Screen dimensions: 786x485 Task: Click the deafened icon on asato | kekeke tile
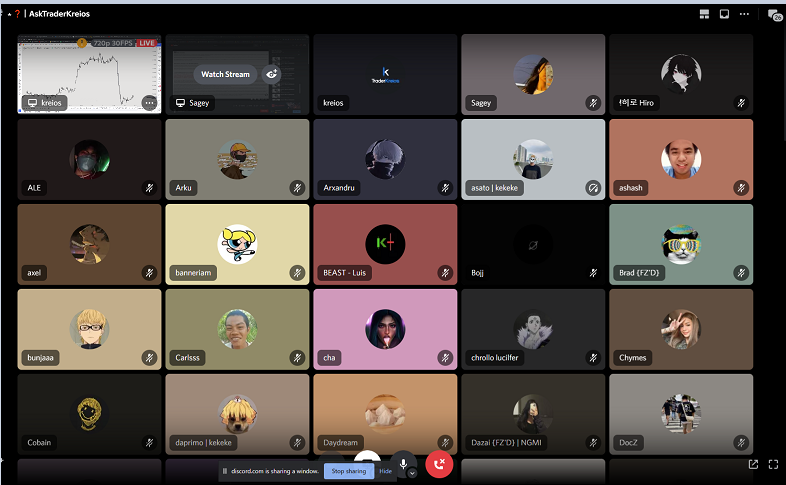[x=593, y=188]
